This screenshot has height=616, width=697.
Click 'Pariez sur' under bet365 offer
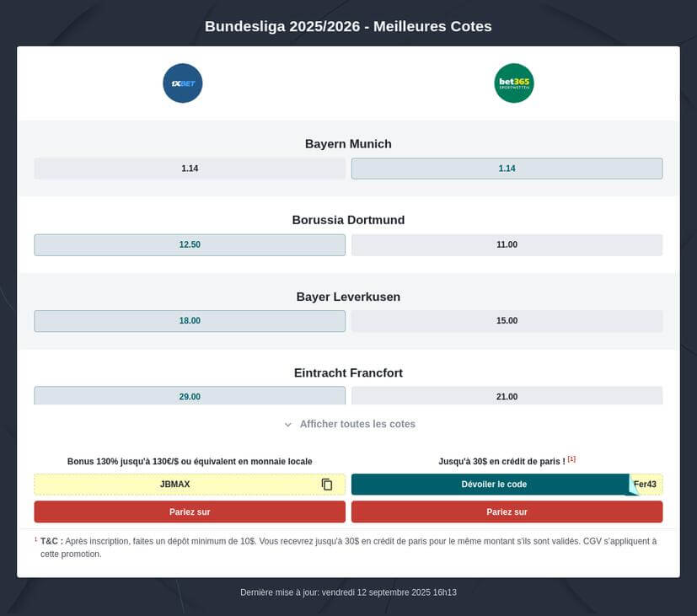tap(507, 512)
